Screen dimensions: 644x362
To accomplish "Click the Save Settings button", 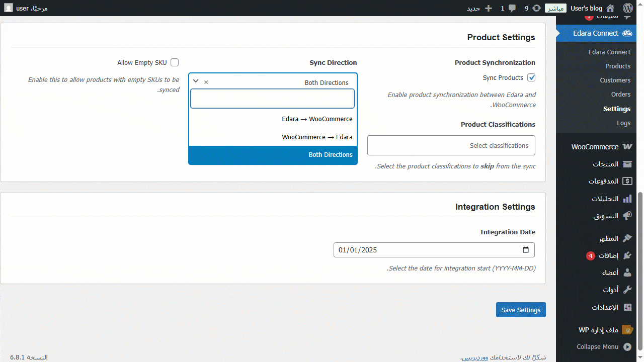I will point(521,310).
